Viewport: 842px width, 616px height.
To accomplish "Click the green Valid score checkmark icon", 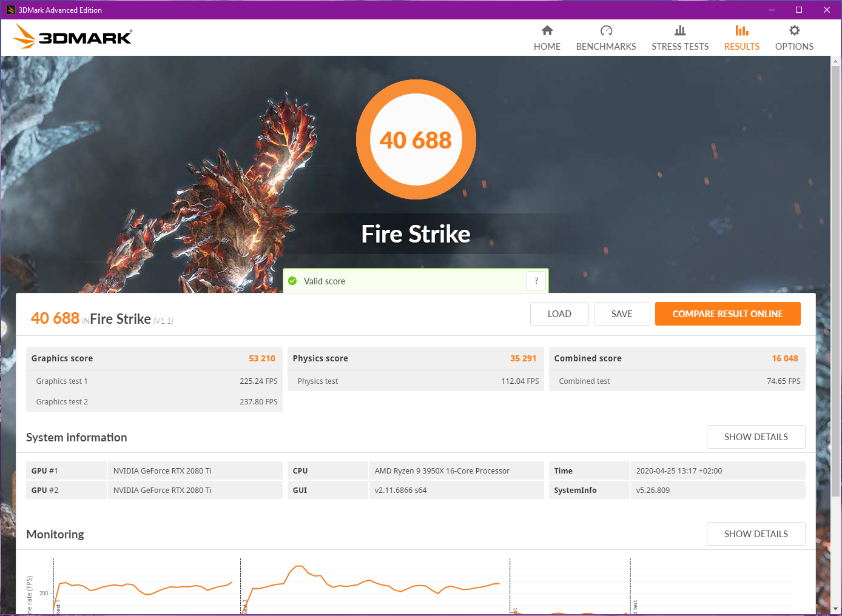I will 292,281.
